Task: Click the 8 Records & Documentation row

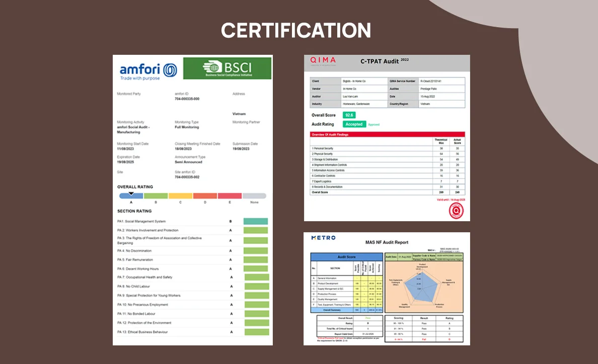Action: [388, 187]
